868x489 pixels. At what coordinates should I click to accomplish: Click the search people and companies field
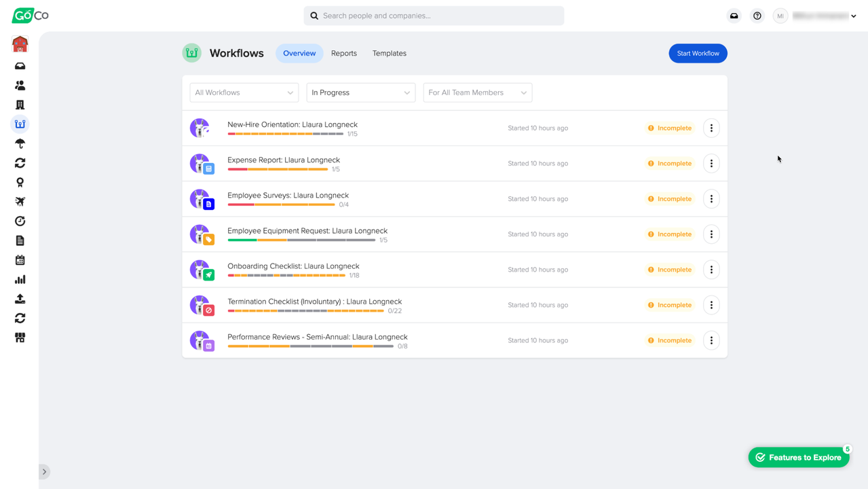434,16
